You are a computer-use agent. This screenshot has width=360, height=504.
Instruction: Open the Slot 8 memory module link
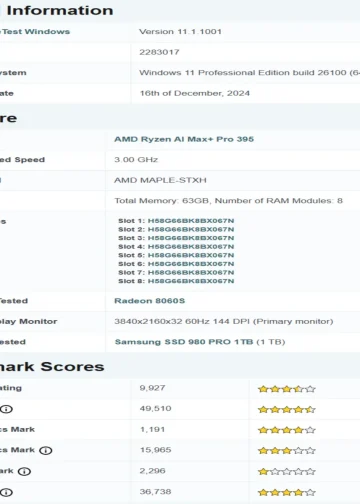pyautogui.click(x=191, y=281)
